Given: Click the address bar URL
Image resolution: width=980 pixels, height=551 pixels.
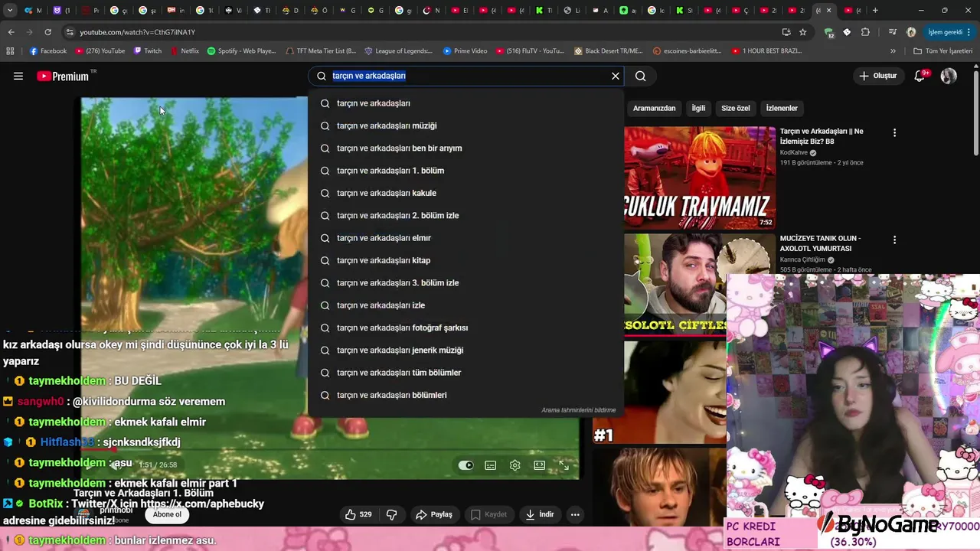Looking at the screenshot, I should click(x=137, y=32).
